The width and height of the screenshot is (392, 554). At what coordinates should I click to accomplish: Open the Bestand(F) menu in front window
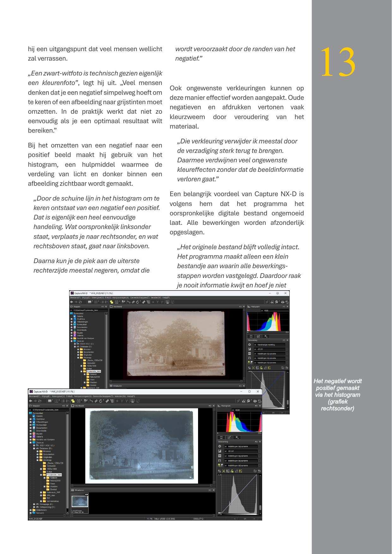tap(34, 396)
